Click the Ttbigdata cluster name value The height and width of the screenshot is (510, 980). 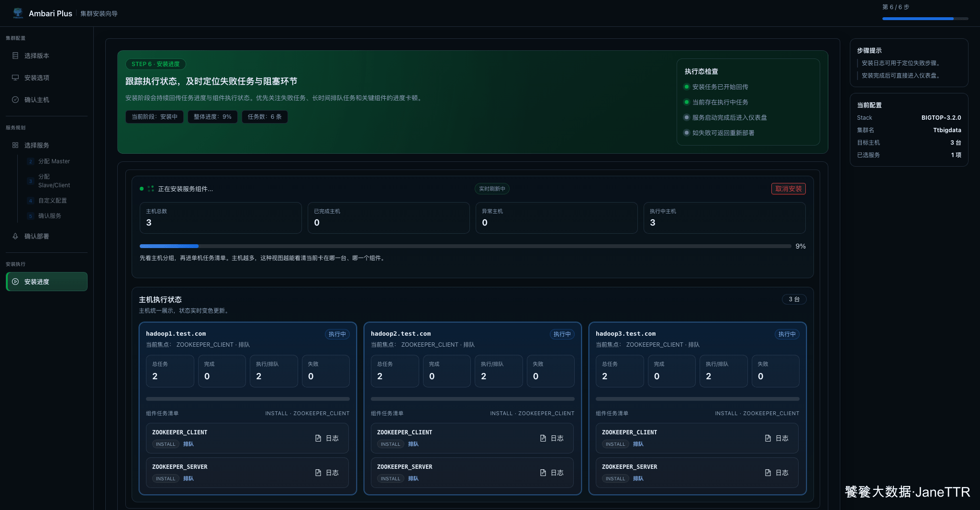click(x=947, y=130)
